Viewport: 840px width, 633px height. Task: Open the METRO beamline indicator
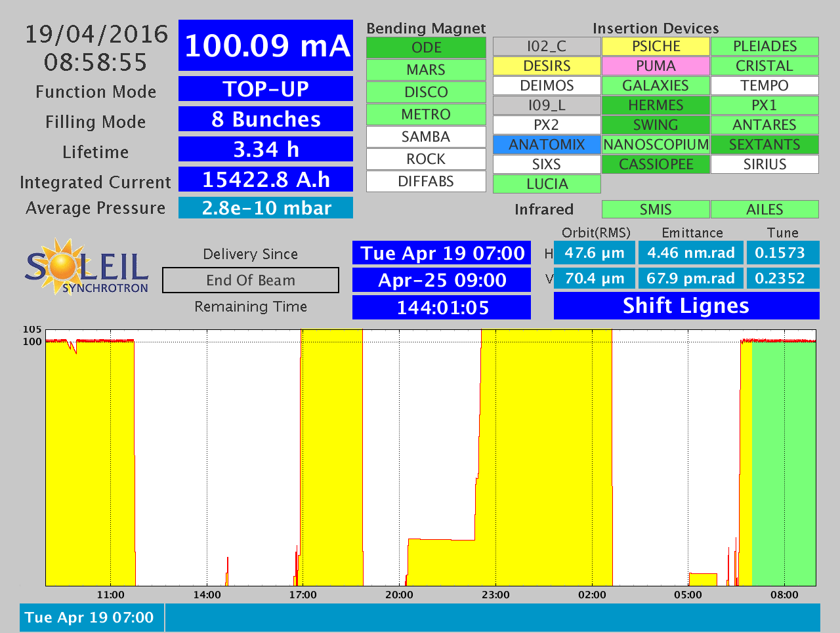click(x=426, y=115)
